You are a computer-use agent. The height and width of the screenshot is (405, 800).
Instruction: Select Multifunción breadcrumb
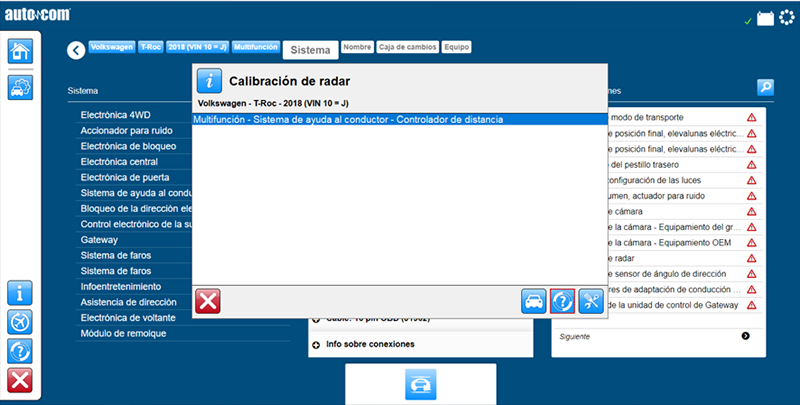[256, 47]
